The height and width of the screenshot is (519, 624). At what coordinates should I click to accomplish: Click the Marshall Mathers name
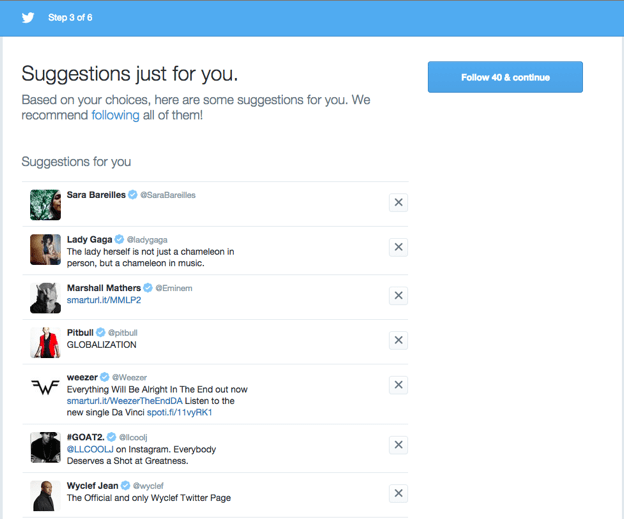pos(104,288)
